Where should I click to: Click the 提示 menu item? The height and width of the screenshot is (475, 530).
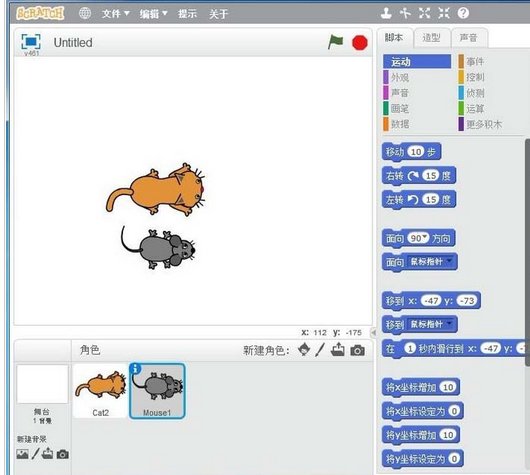pos(188,14)
